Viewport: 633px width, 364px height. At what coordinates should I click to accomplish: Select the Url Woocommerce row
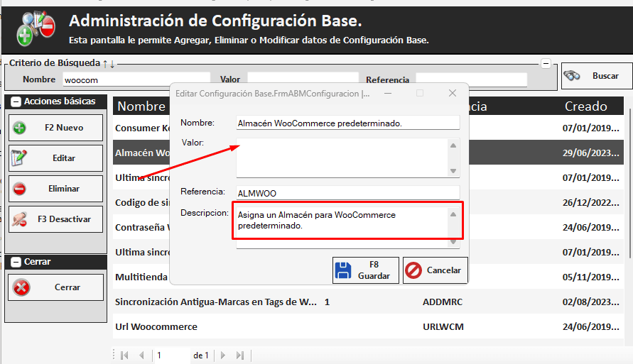point(156,327)
